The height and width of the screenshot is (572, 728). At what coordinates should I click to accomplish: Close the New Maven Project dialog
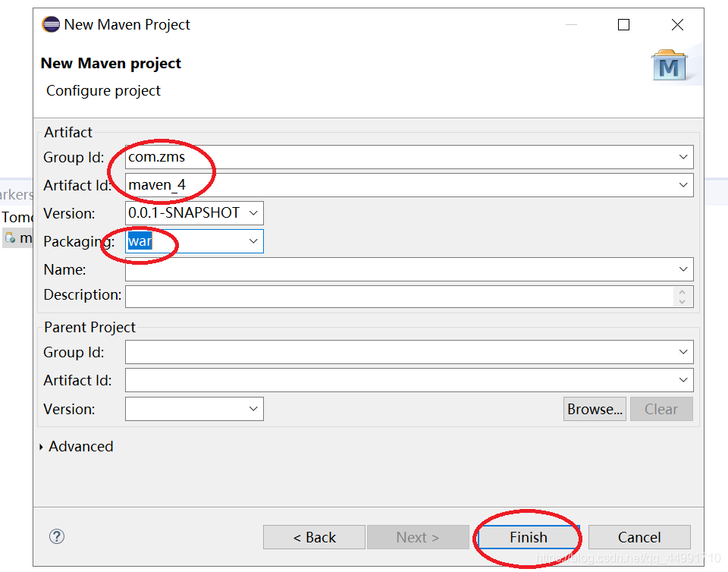(677, 24)
